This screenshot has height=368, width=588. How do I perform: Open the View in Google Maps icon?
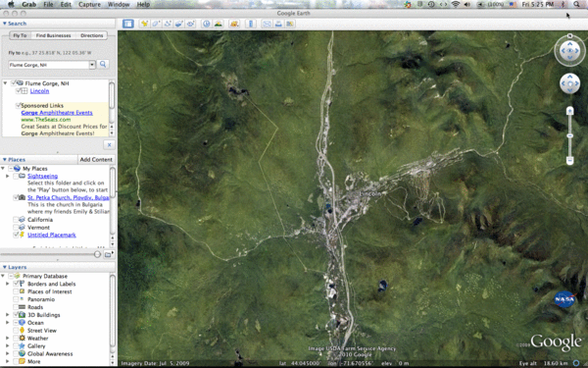(290, 24)
